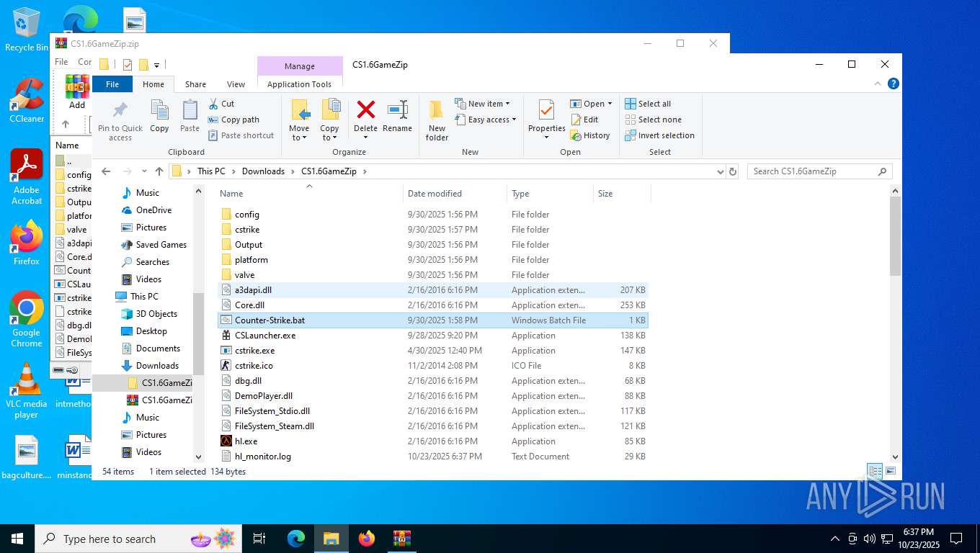Switch to the View tab

pos(236,84)
